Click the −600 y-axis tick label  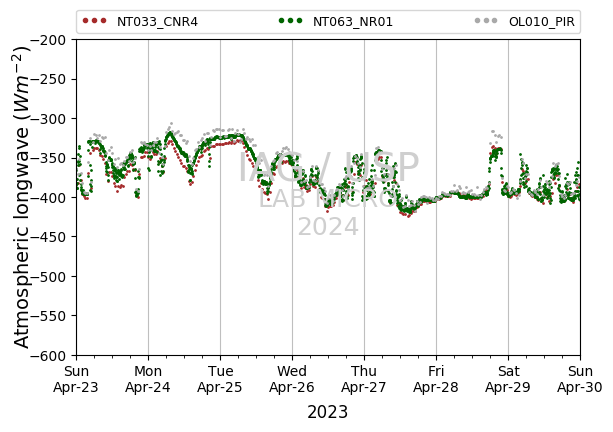point(52,356)
